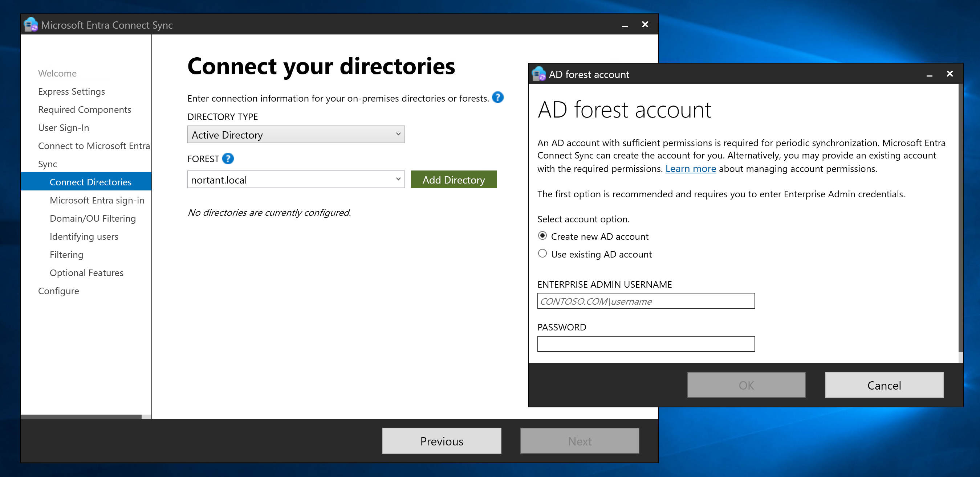
Task: Click the AD forest account dialog icon
Action: (538, 74)
